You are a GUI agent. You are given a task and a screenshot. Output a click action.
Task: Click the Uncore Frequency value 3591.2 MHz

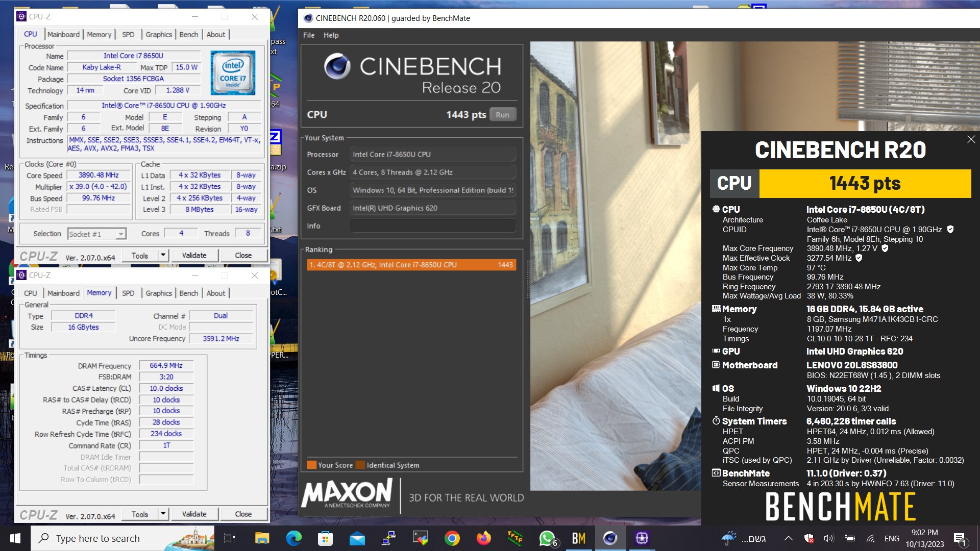221,339
